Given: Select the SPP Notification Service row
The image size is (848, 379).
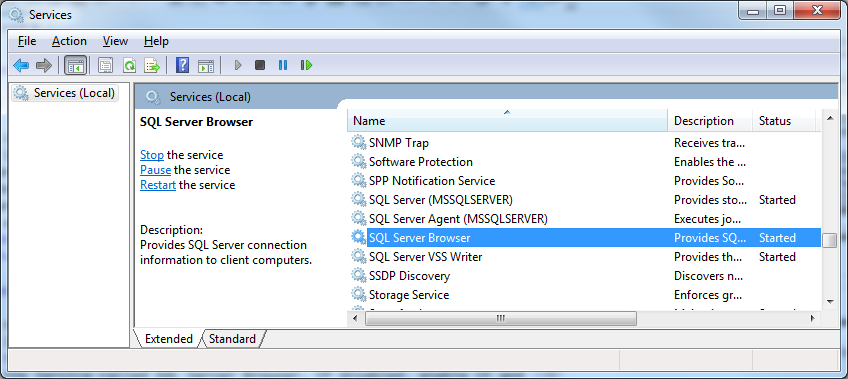Looking at the screenshot, I should [x=583, y=181].
